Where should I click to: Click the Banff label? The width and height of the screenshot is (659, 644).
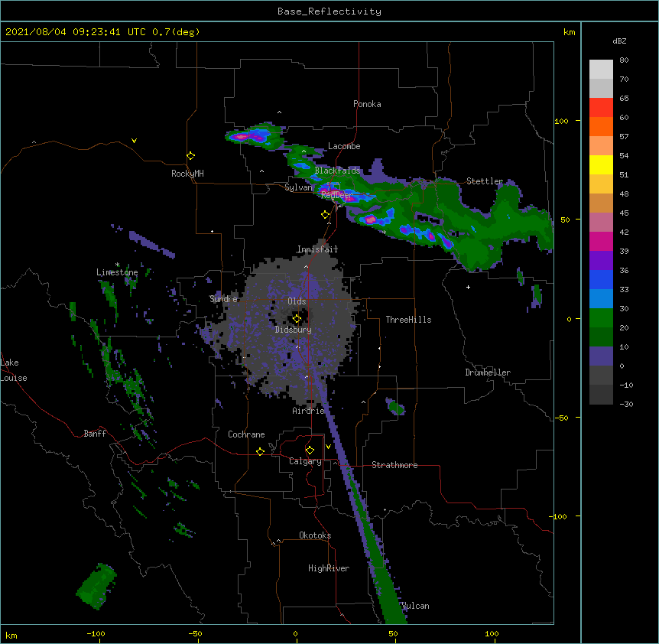pos(95,434)
